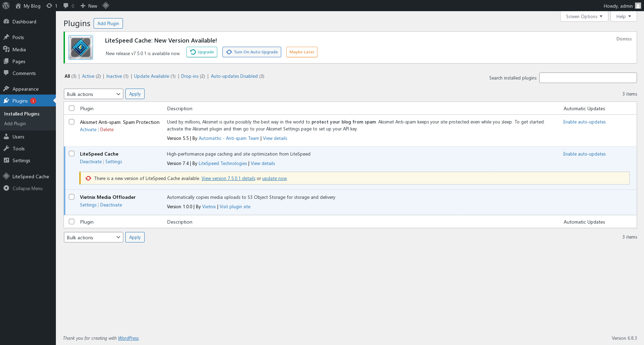Deactivate the LiteSpeed Cache plugin
This screenshot has height=345, width=644.
pos(90,162)
